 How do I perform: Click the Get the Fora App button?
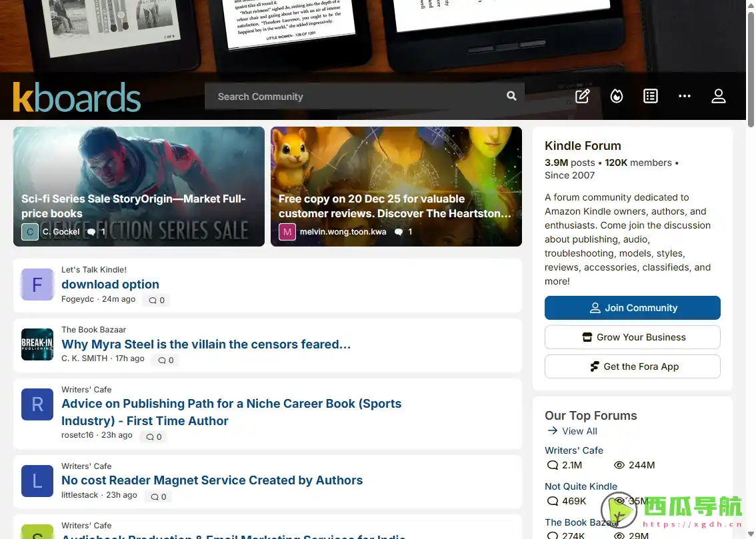632,366
